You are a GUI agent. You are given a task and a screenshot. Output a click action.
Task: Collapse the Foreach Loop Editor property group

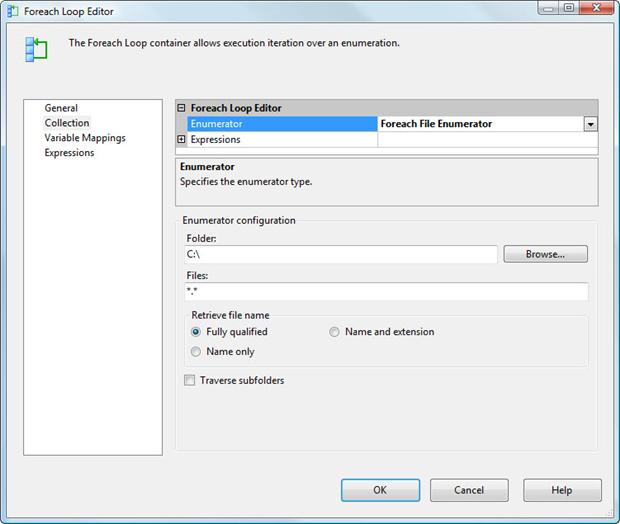(x=181, y=108)
